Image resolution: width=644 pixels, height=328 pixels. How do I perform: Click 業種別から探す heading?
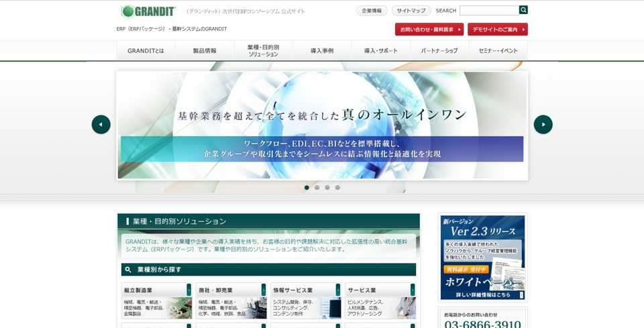coord(159,270)
